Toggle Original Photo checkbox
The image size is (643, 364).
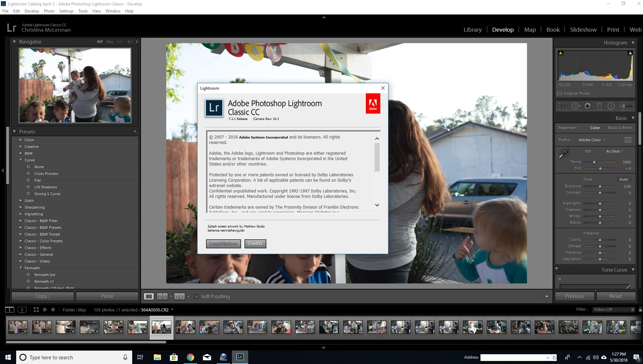point(560,94)
